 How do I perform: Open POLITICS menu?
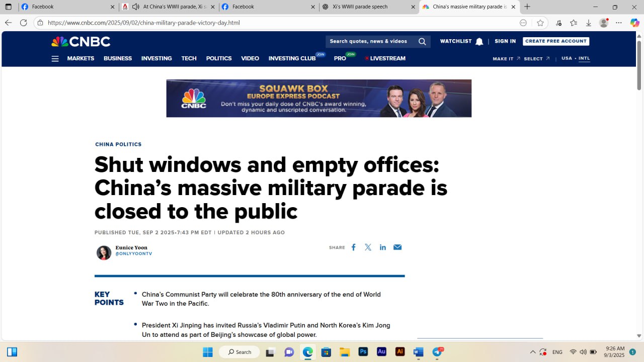coord(219,58)
